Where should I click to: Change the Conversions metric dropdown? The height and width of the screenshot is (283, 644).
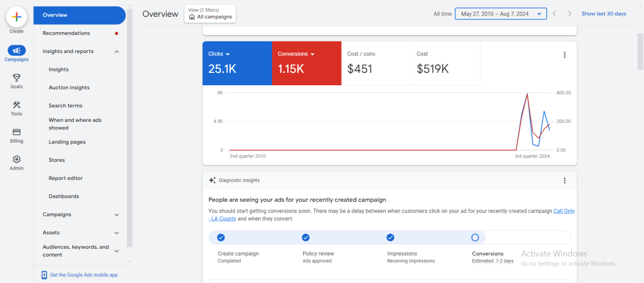(x=296, y=54)
